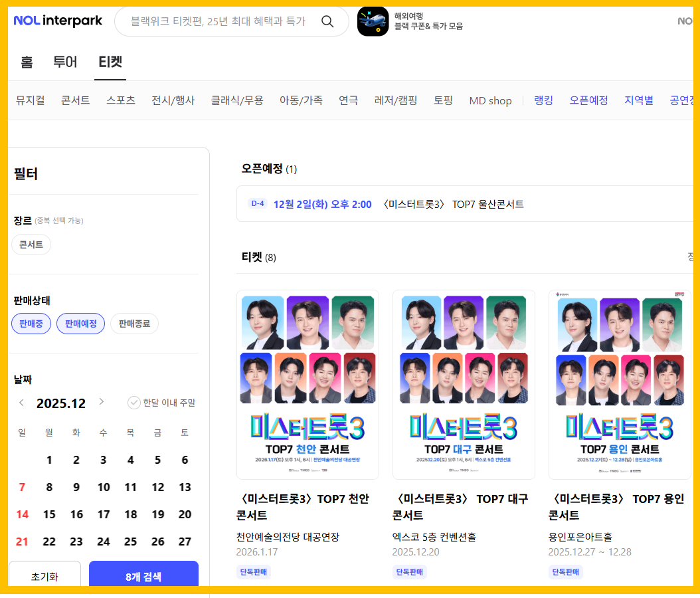Open the 토핑 category
The image size is (700, 598).
[x=443, y=100]
